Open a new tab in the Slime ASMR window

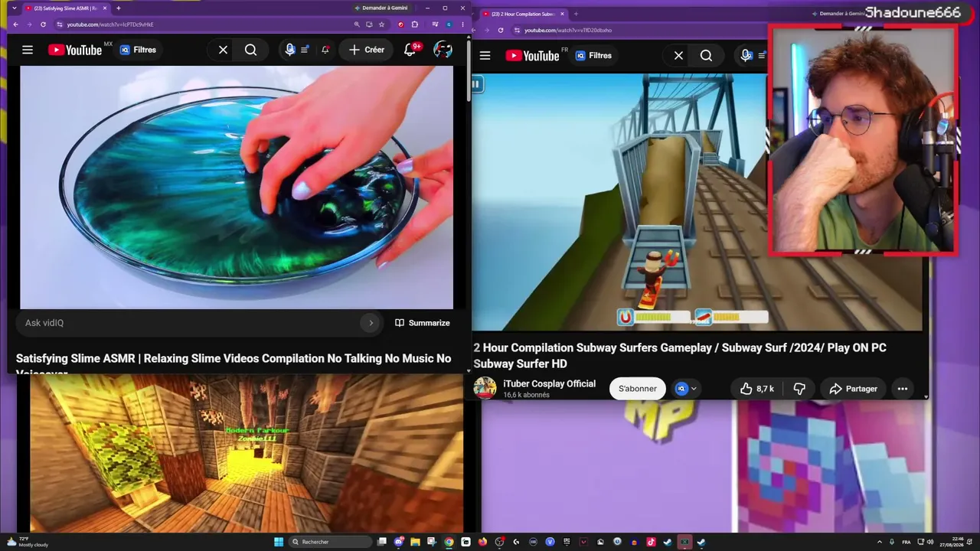click(119, 8)
